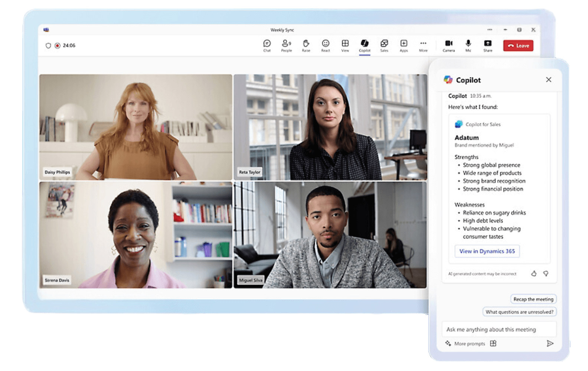Click the Adatum brand heading
The image size is (588, 371).
click(x=467, y=138)
